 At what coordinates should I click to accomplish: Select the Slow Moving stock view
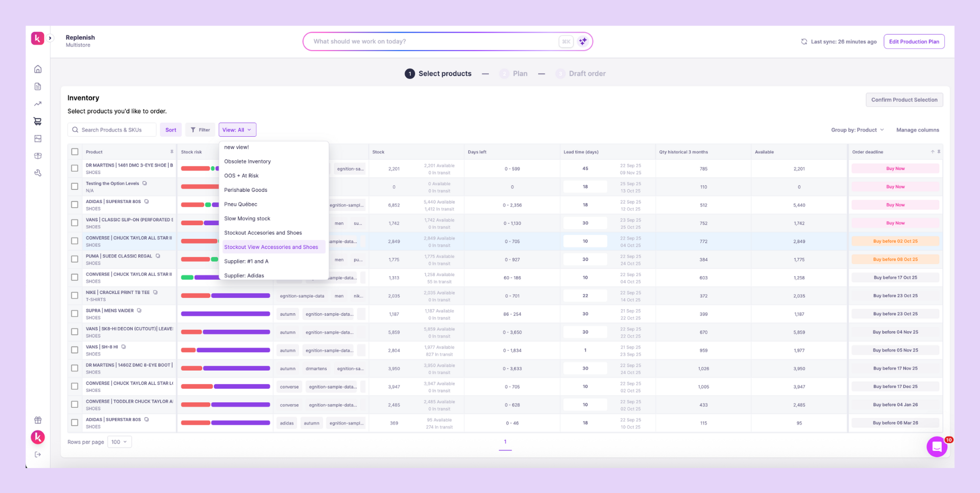274,218
